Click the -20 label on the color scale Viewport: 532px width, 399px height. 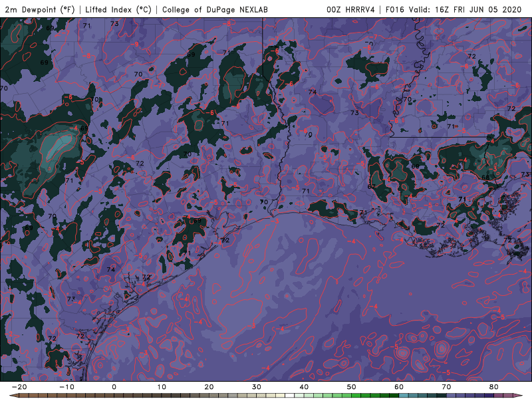point(19,387)
